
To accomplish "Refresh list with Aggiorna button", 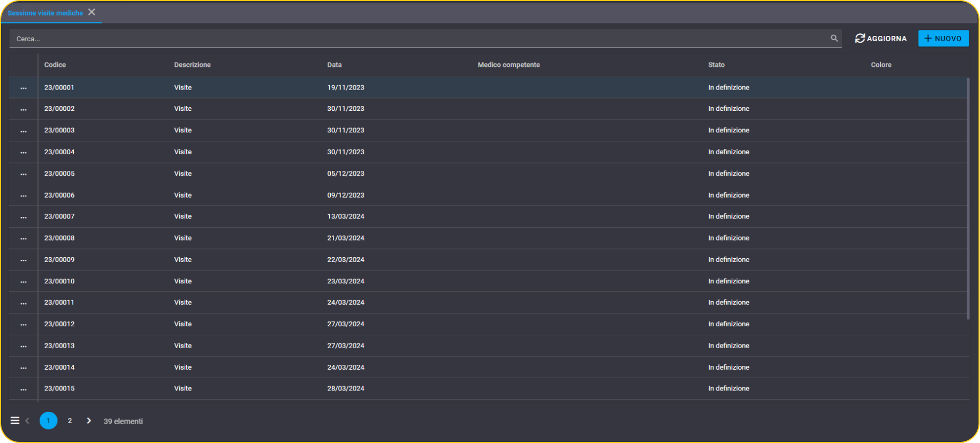I will click(881, 38).
